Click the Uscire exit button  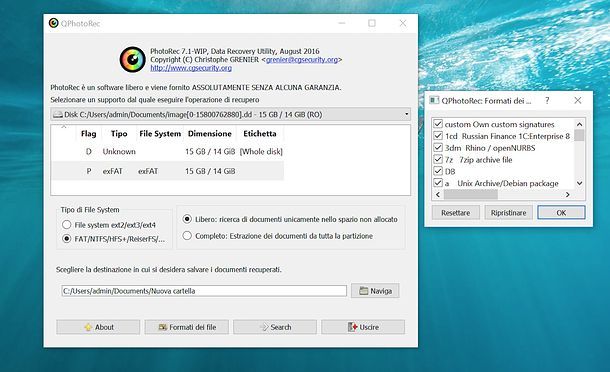click(x=363, y=327)
